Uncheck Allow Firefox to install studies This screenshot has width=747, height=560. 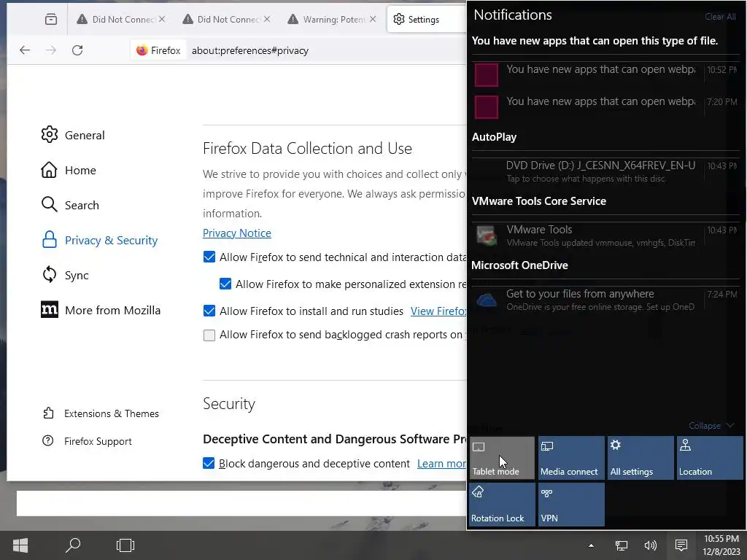(x=209, y=311)
